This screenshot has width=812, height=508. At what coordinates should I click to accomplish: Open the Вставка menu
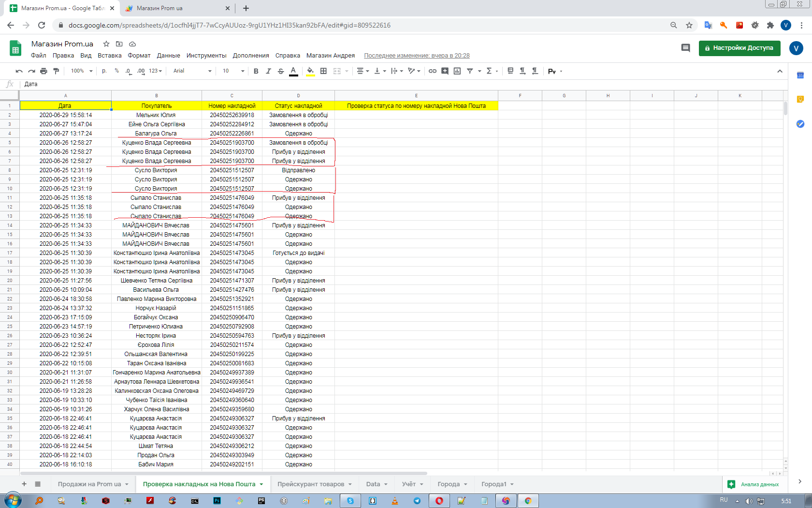pos(110,56)
